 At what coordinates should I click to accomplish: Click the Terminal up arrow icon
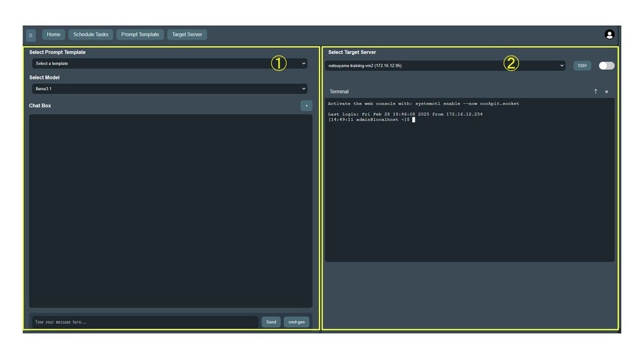pyautogui.click(x=596, y=92)
